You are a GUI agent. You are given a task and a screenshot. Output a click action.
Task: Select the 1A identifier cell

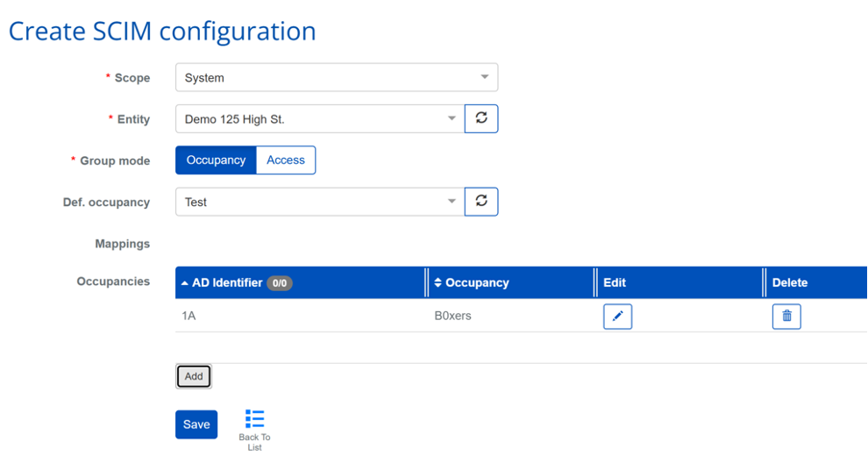pyautogui.click(x=189, y=316)
